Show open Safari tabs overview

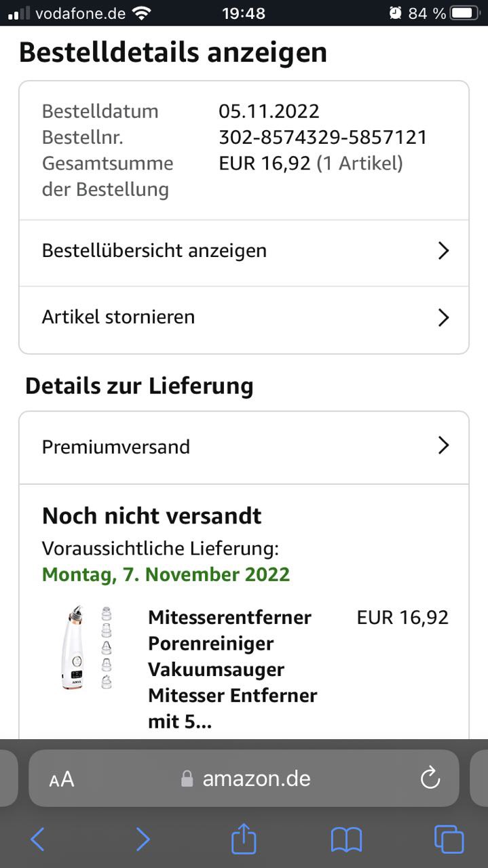point(449,840)
